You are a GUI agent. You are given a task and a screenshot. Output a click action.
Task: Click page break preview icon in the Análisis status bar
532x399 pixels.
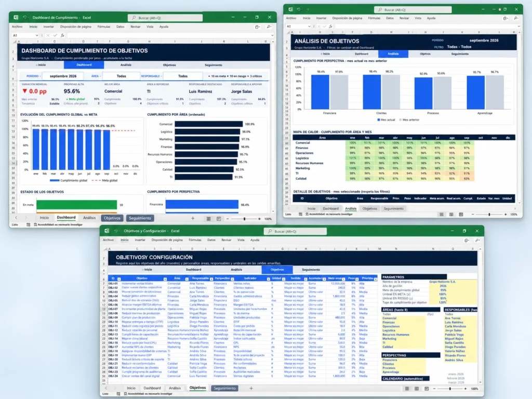pyautogui.click(x=461, y=215)
